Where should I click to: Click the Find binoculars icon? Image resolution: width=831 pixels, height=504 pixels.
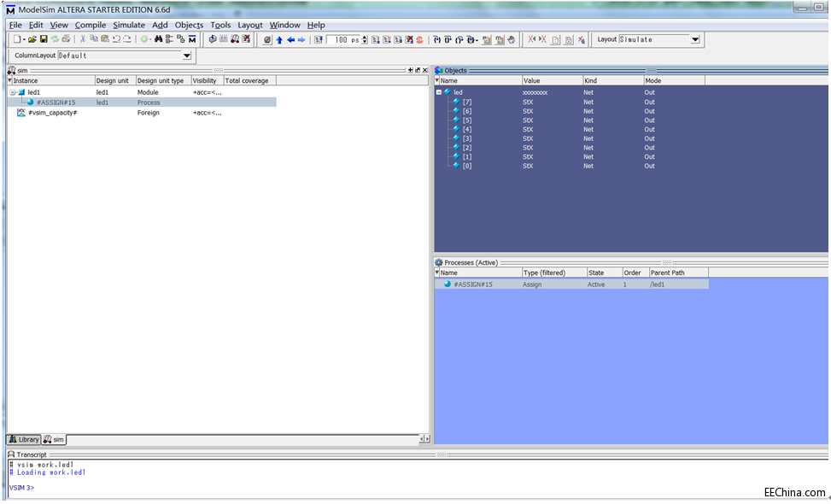point(159,39)
